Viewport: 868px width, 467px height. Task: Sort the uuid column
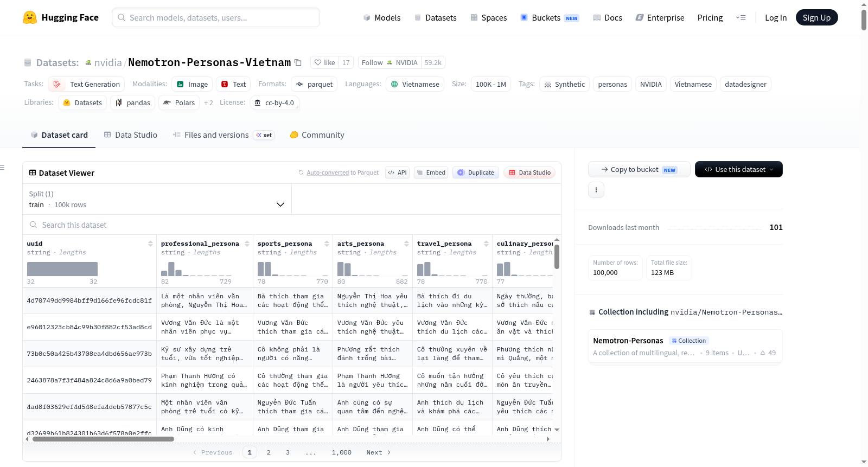[150, 244]
